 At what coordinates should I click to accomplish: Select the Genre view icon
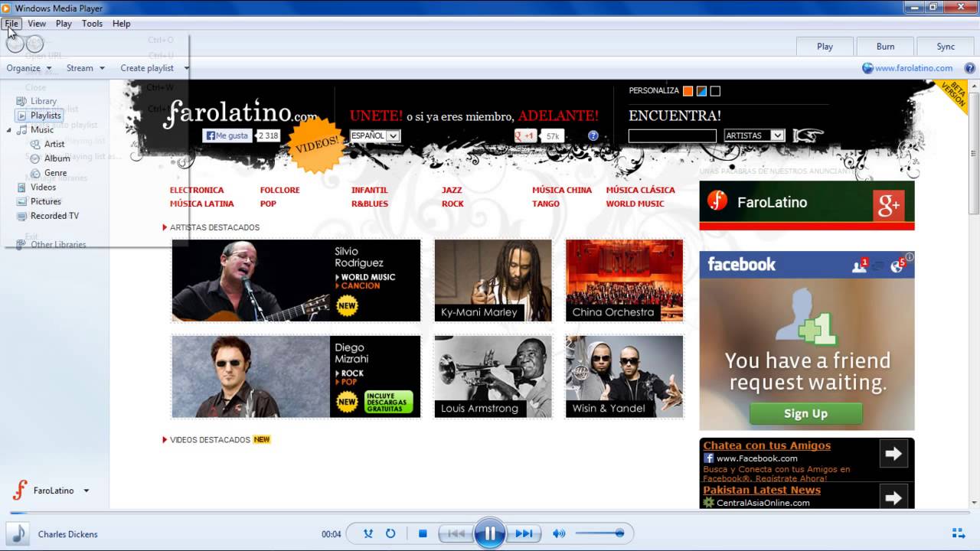click(35, 173)
